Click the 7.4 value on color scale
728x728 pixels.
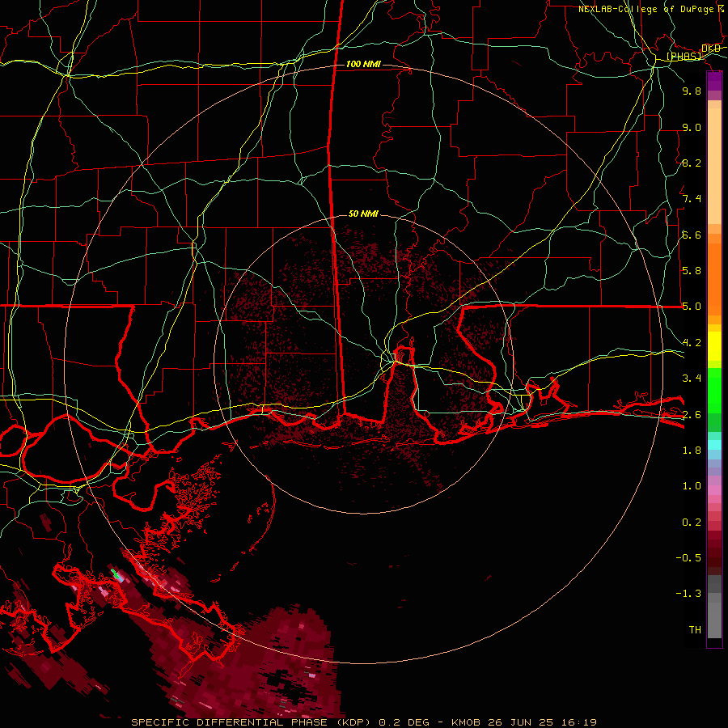pos(692,199)
